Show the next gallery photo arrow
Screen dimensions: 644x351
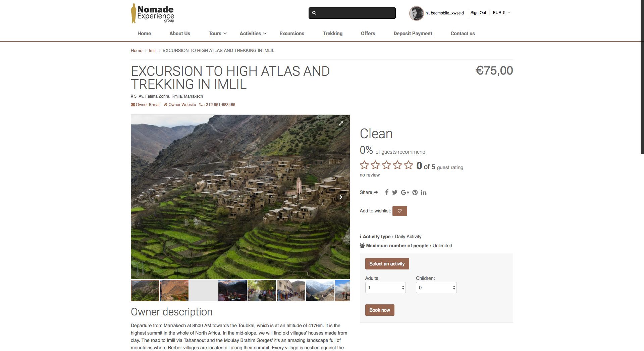[x=341, y=197]
